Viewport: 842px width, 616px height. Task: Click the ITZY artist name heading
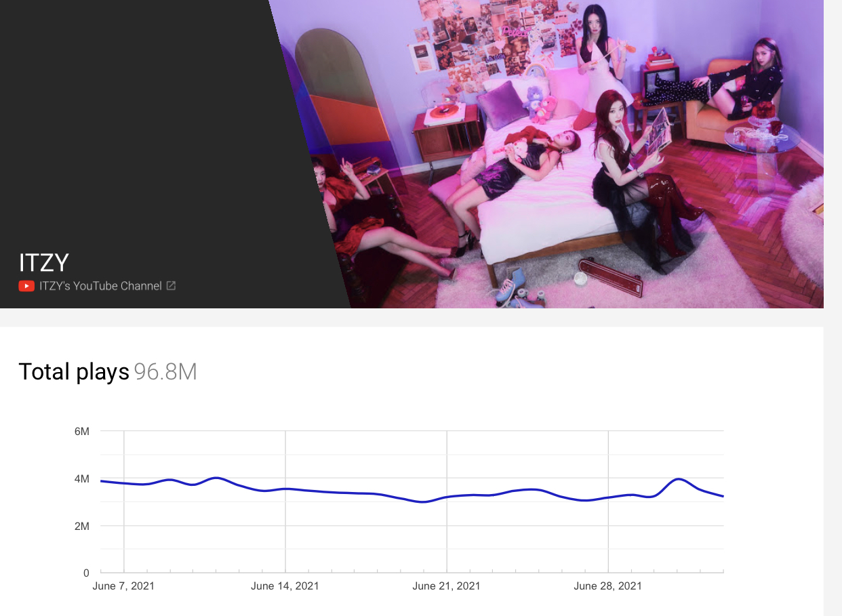(44, 263)
